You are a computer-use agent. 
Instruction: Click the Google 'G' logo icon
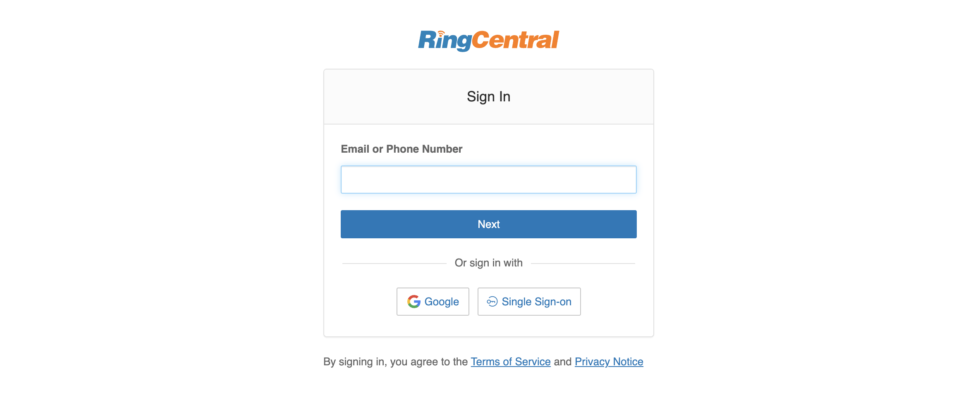[414, 302]
